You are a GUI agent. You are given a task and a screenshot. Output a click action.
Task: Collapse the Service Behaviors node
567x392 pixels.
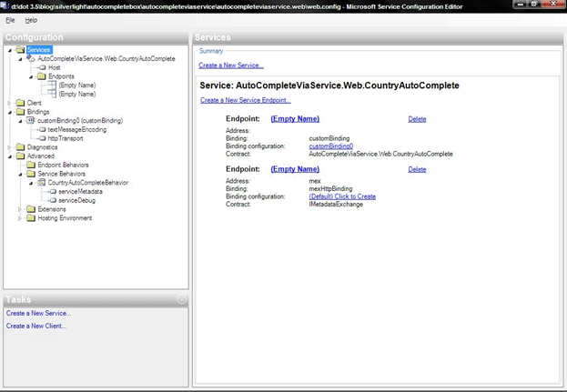(20, 174)
